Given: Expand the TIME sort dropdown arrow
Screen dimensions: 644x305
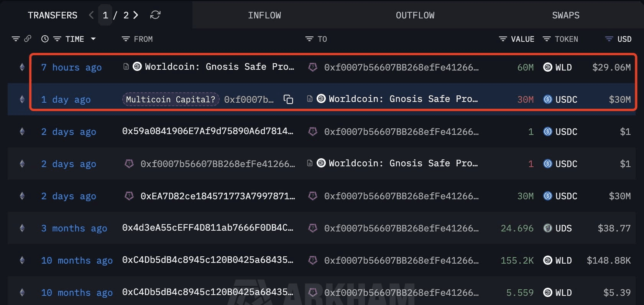Looking at the screenshot, I should pyautogui.click(x=93, y=39).
